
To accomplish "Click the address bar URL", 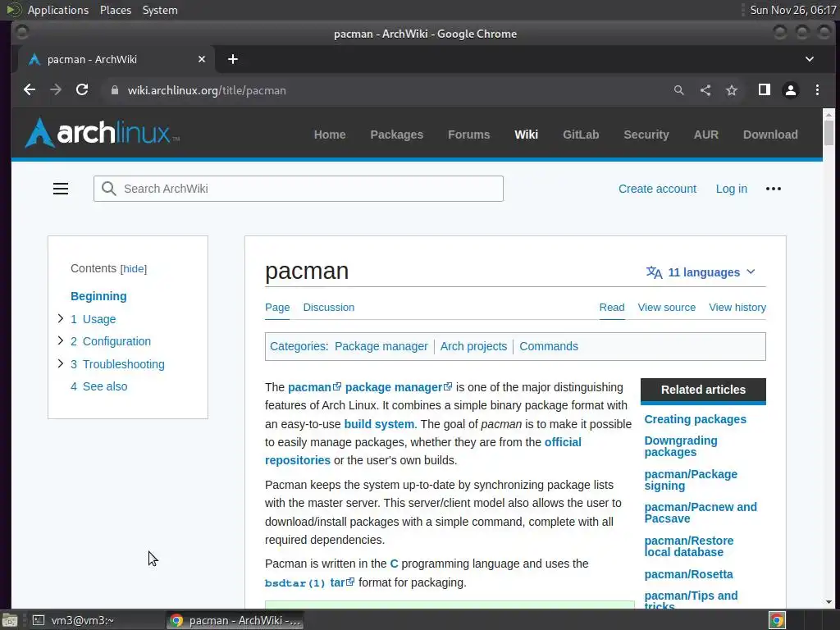I will click(207, 90).
